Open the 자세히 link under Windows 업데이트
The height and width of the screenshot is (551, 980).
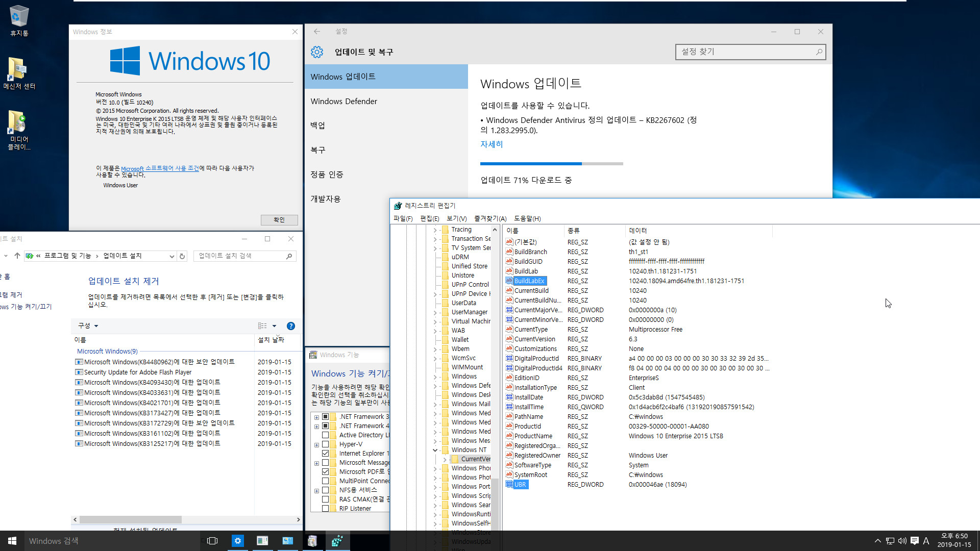click(492, 144)
